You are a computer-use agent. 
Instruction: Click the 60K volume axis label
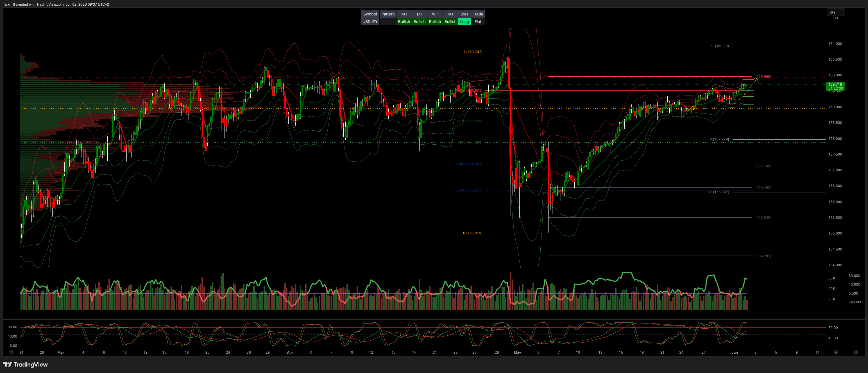point(831,278)
